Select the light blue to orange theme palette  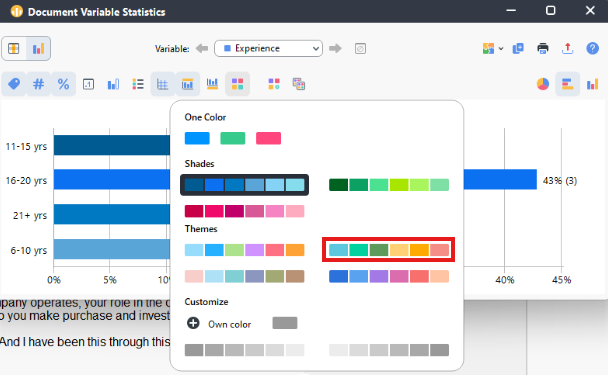click(244, 250)
